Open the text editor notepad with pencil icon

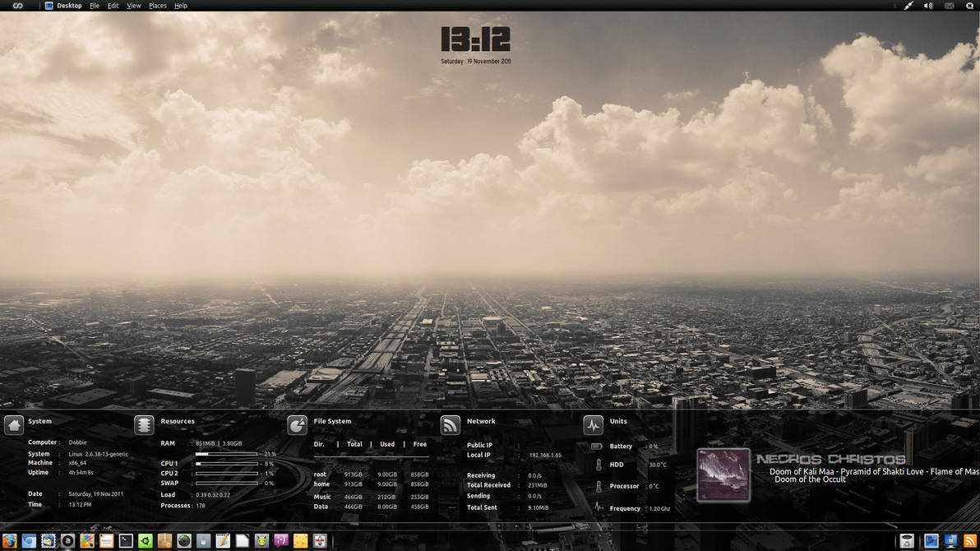pos(223,541)
